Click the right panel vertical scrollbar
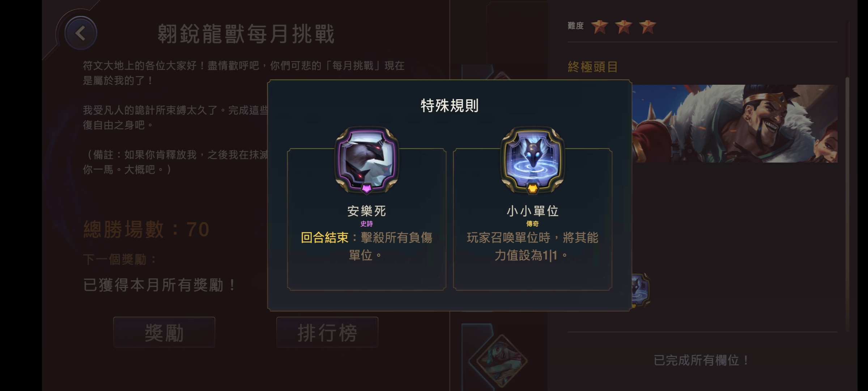868x391 pixels. (847, 204)
